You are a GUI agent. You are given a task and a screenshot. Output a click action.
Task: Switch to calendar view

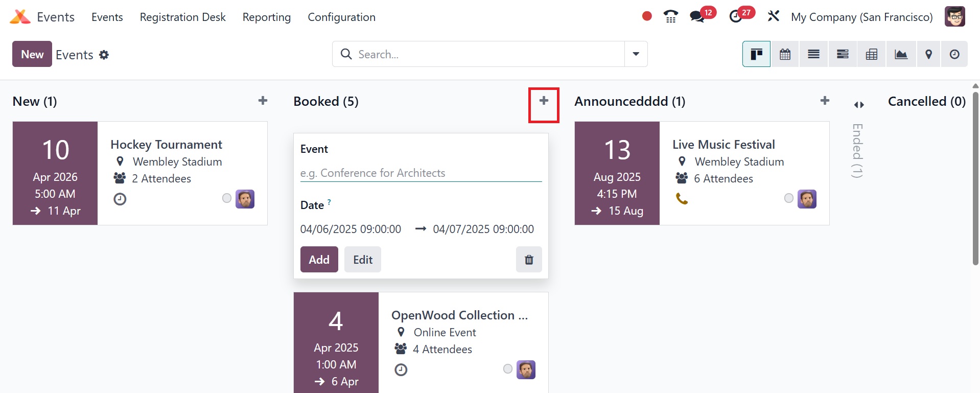coord(785,54)
